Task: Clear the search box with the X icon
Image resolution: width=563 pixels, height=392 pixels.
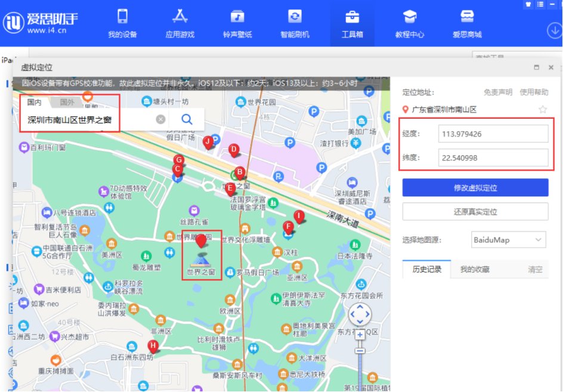Action: click(161, 119)
